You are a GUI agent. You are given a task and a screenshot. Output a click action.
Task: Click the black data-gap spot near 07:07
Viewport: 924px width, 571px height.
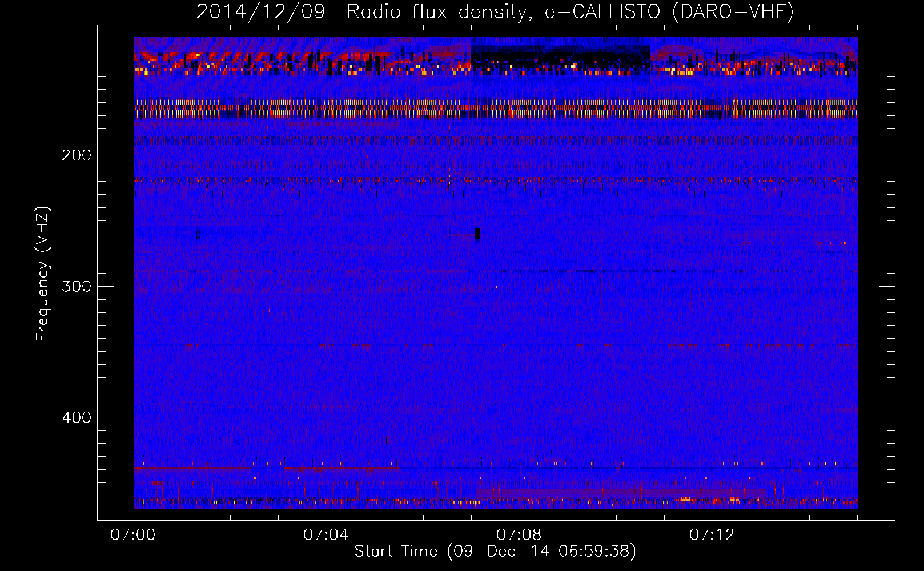pyautogui.click(x=477, y=233)
